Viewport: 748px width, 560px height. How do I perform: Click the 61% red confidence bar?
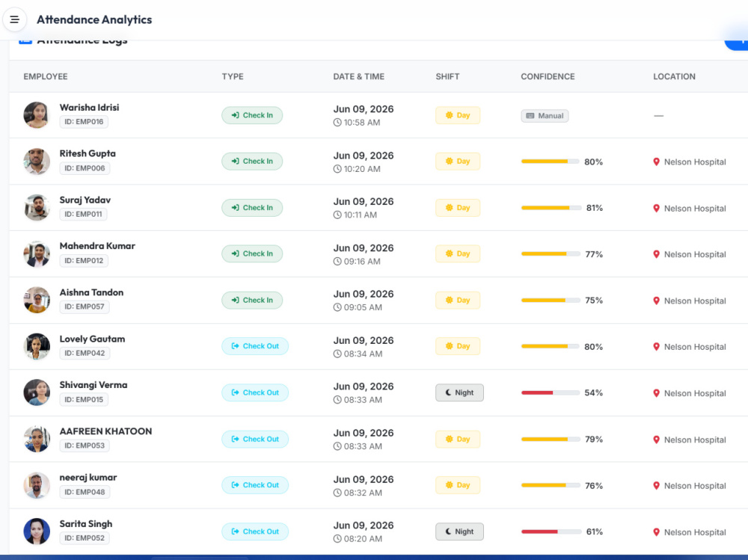pos(551,532)
